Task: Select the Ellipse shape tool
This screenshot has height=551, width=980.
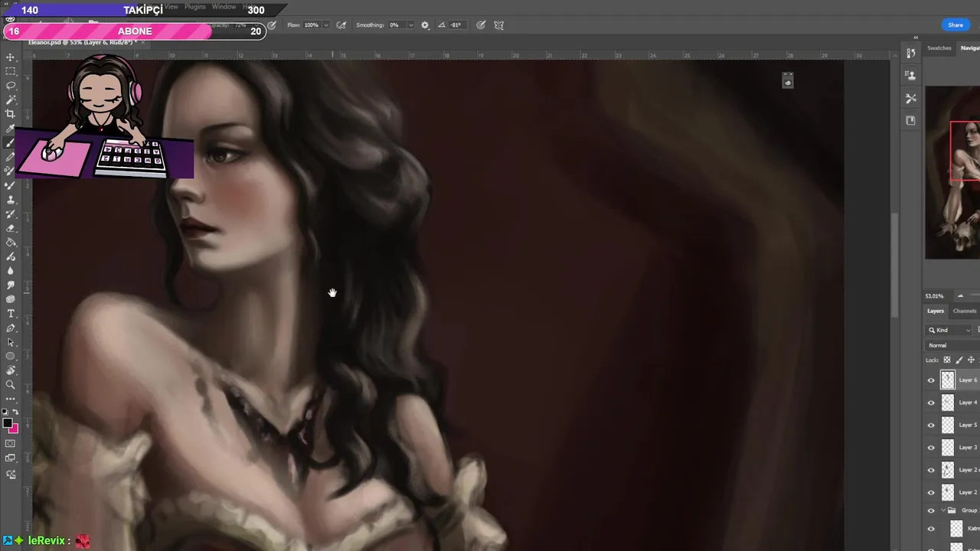Action: 11,357
